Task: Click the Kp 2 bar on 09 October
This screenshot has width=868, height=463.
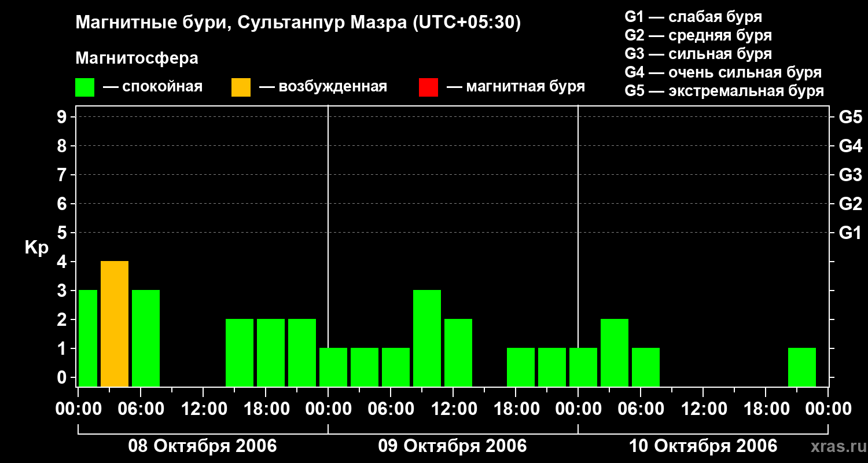Action: 458,353
